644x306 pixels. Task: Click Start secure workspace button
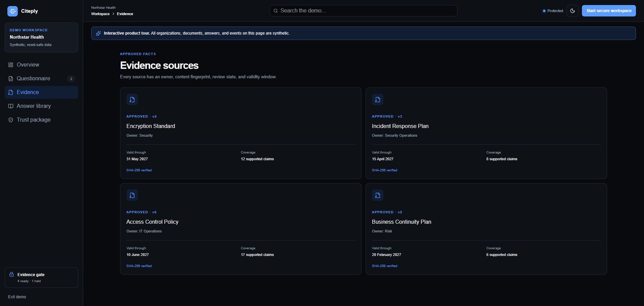point(609,11)
